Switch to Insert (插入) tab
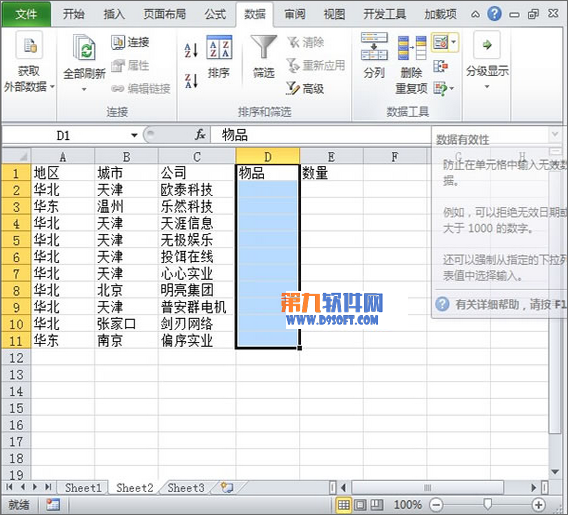Image resolution: width=568 pixels, height=515 pixels. coord(114,14)
